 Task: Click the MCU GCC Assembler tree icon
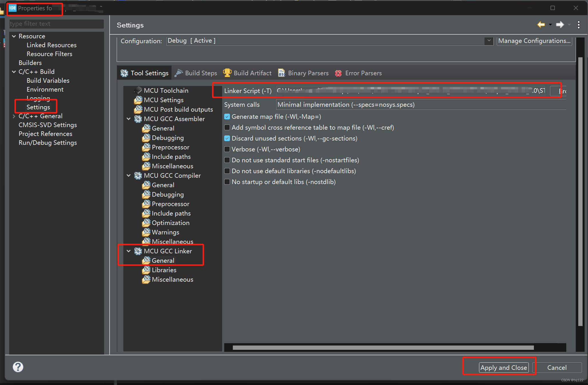[x=139, y=119]
